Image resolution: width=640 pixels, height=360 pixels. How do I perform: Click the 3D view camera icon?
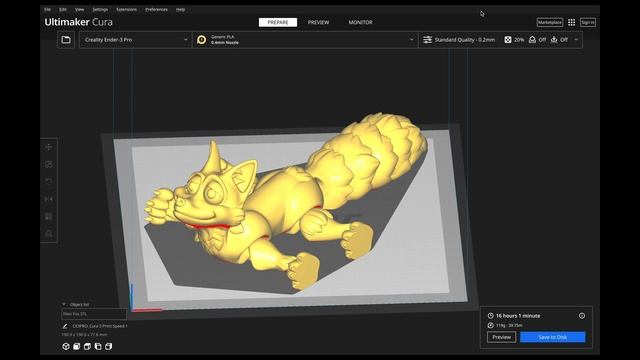click(x=66, y=346)
